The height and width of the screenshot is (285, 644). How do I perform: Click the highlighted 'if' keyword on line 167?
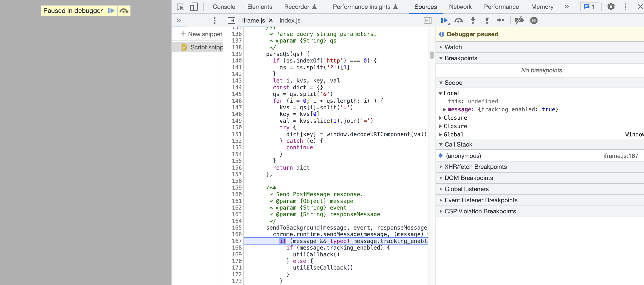tap(283, 241)
